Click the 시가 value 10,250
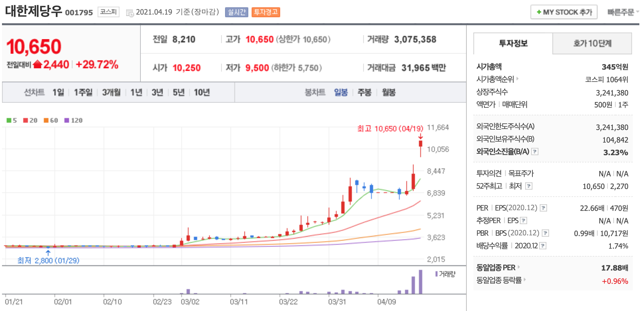The width and height of the screenshot is (644, 311). pos(187,68)
